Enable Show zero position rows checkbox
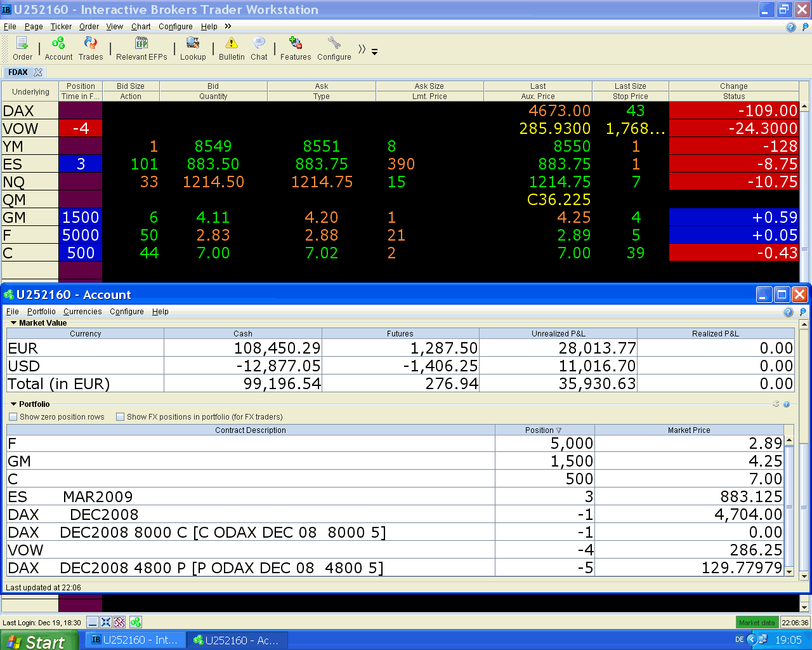 (x=13, y=417)
